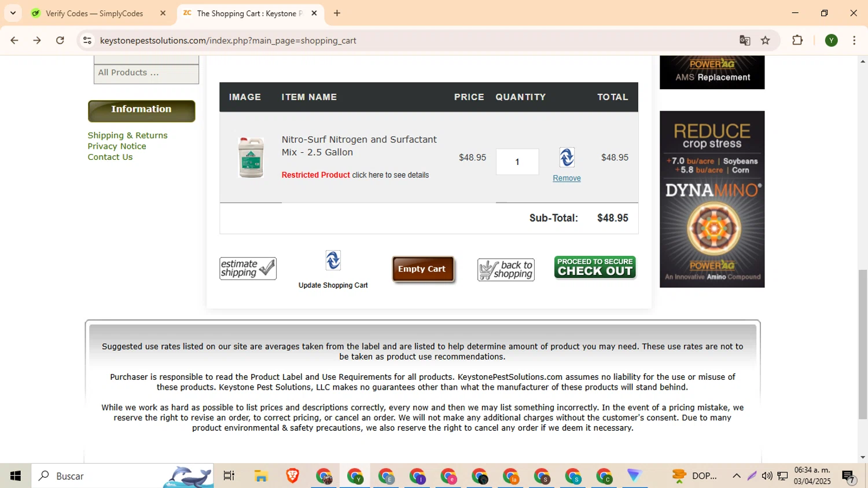Open Shipping & Returns information link
Viewport: 868px width, 488px height.
[x=127, y=135]
